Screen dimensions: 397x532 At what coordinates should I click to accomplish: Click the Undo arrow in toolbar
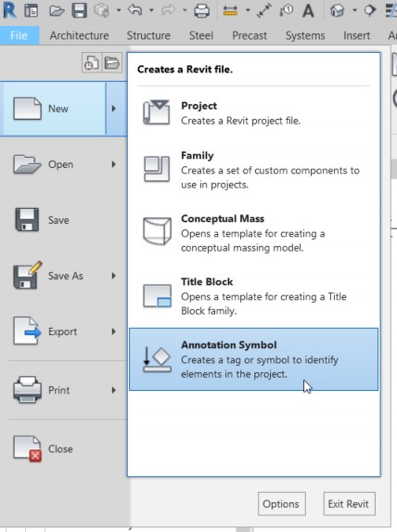[x=135, y=10]
